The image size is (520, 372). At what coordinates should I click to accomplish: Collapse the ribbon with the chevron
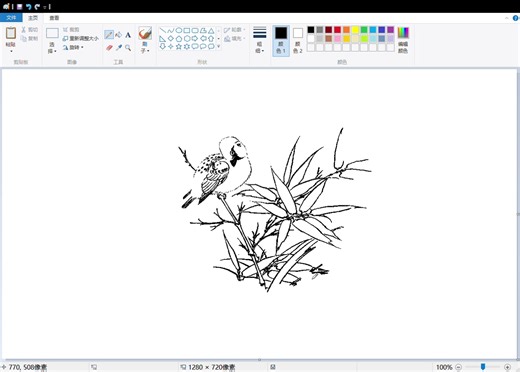(507, 18)
